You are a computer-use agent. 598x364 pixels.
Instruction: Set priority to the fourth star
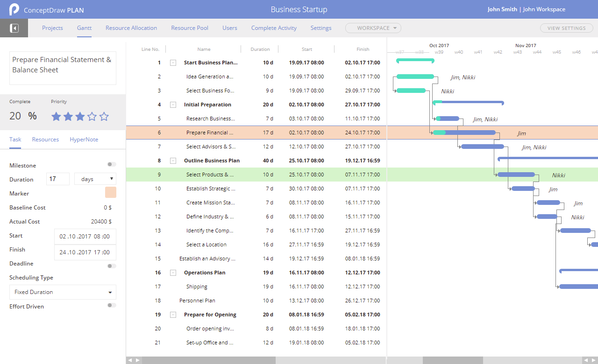pyautogui.click(x=92, y=117)
